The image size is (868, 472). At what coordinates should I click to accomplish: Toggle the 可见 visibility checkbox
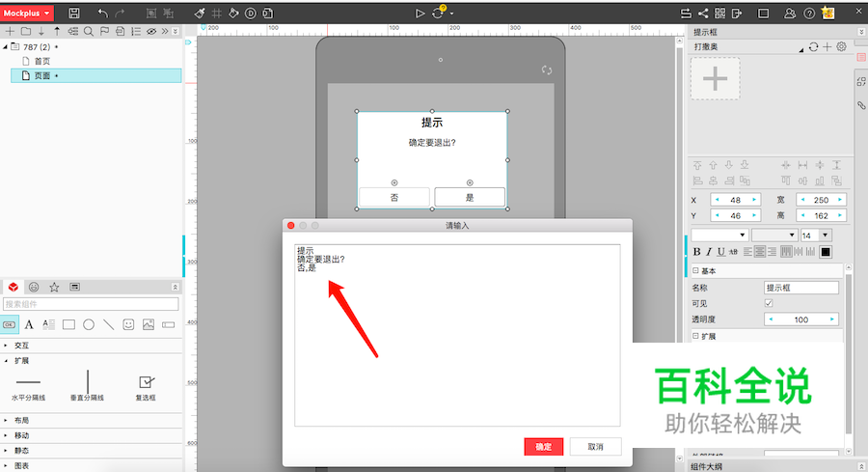point(769,303)
